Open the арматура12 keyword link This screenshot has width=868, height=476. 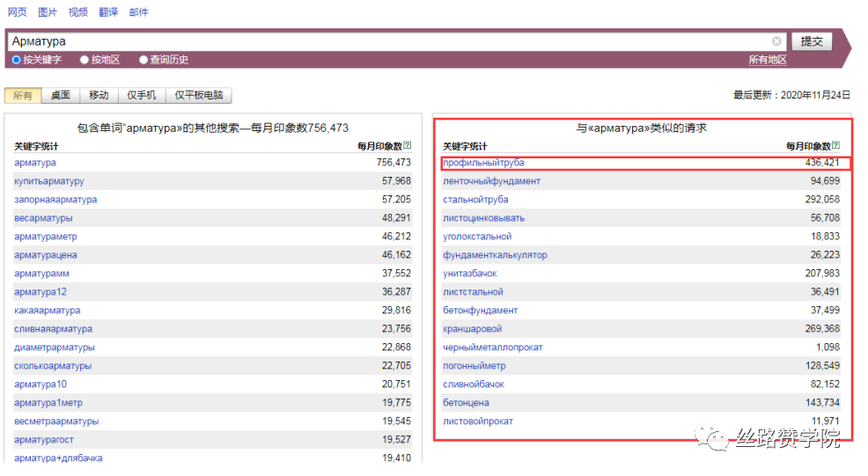[x=40, y=292]
